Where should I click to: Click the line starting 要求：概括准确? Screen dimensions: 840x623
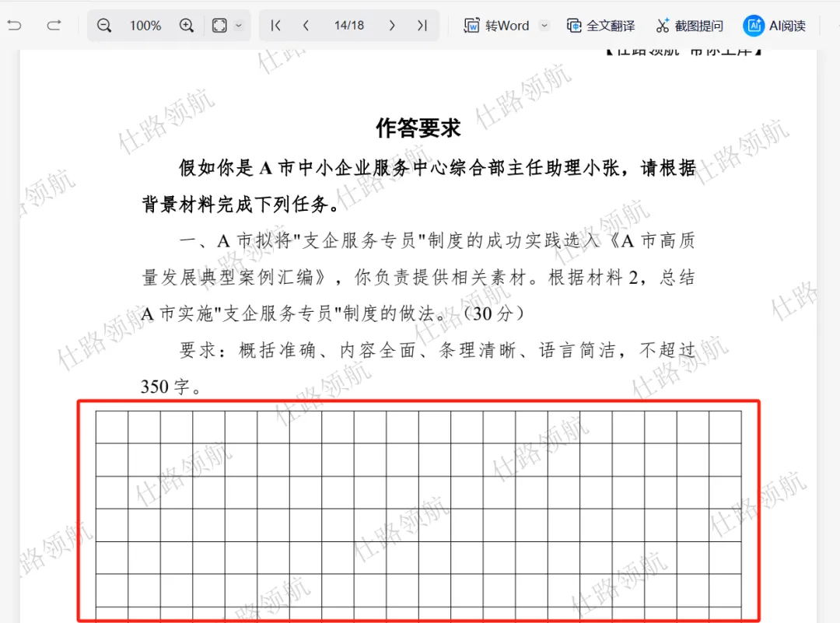point(437,350)
